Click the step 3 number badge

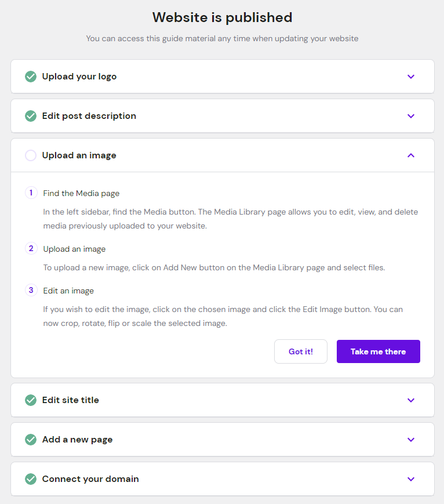pos(31,290)
